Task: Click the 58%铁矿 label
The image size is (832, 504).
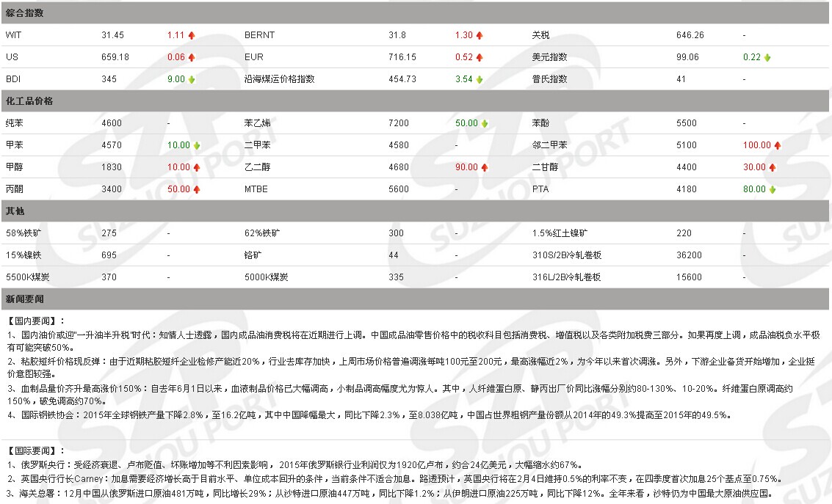Action: pyautogui.click(x=23, y=233)
